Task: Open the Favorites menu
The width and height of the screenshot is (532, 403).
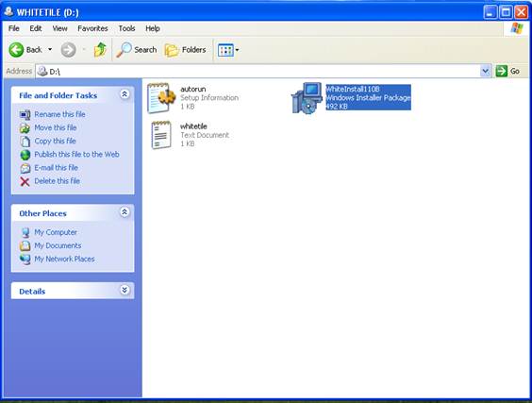Action: 92,28
